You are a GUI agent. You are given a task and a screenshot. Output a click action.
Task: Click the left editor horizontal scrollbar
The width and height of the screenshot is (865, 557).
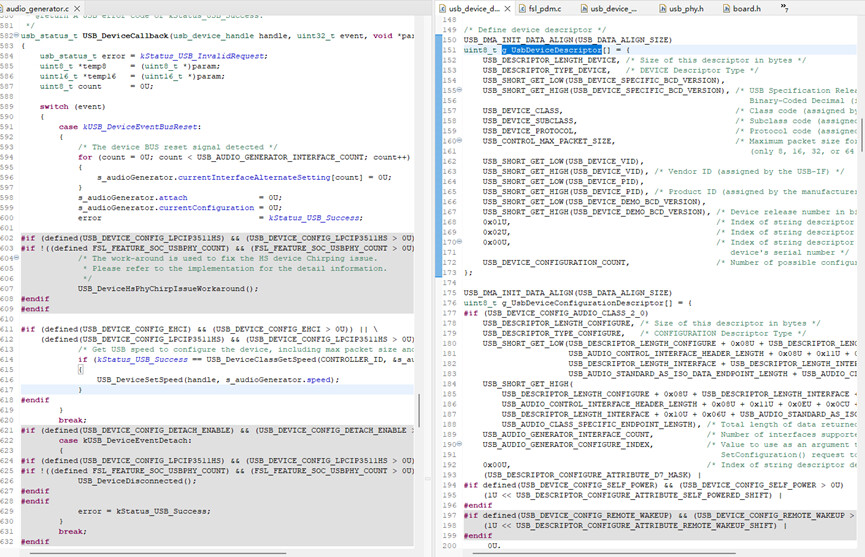[x=157, y=552]
